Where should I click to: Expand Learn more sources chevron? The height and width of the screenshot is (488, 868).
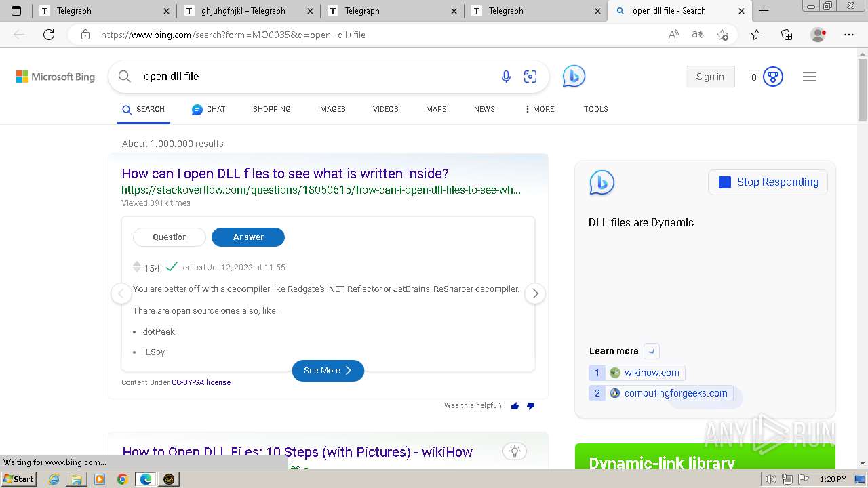(x=652, y=351)
